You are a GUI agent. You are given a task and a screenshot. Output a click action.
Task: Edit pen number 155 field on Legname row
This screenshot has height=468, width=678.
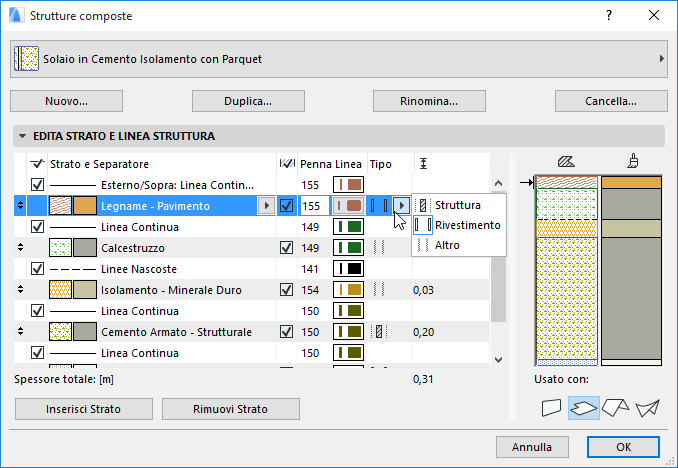coord(314,205)
